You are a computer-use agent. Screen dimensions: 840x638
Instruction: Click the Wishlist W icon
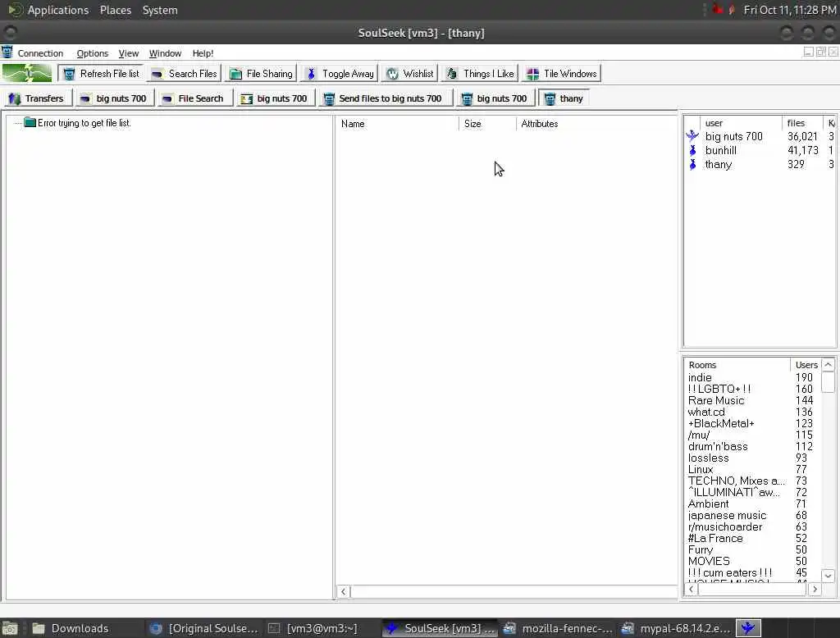point(393,74)
